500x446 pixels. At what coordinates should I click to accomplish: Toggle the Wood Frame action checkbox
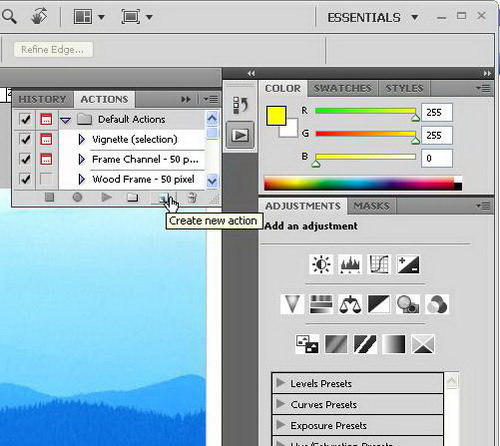tap(25, 179)
